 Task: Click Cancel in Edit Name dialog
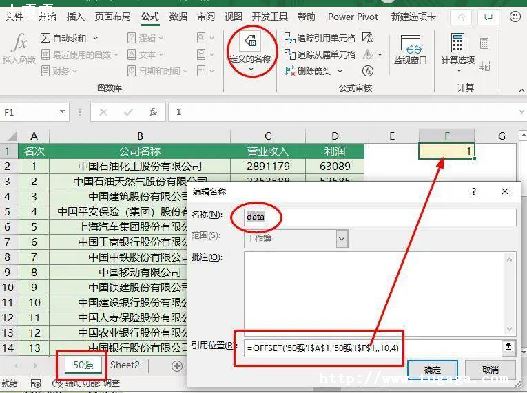click(490, 370)
